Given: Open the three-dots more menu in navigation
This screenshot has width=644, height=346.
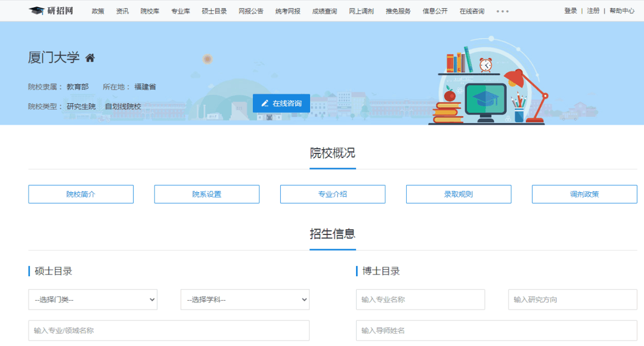Looking at the screenshot, I should coord(502,11).
